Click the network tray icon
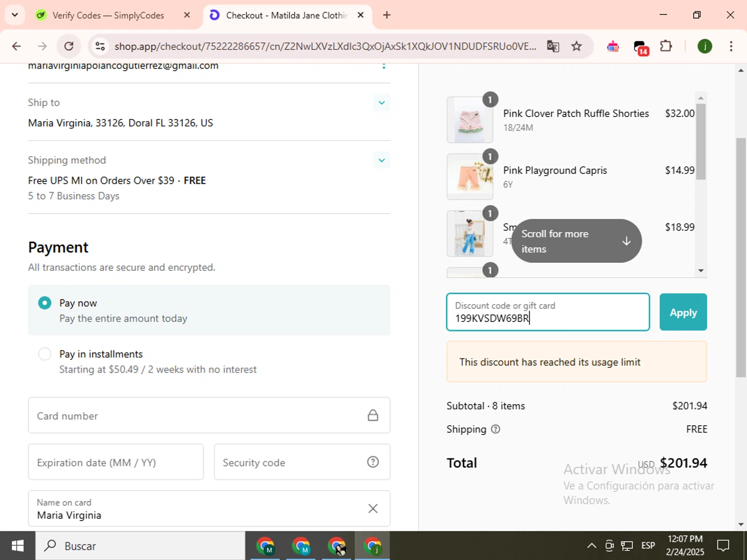 coord(627,546)
